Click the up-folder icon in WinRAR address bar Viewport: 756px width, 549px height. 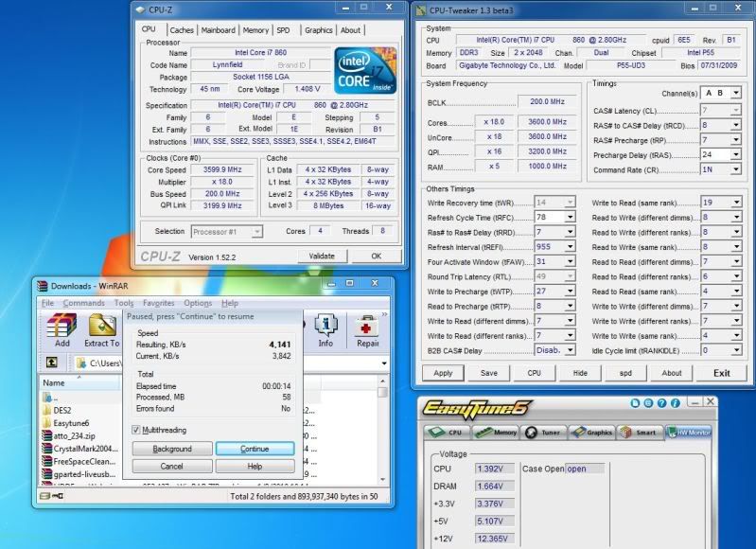52,363
